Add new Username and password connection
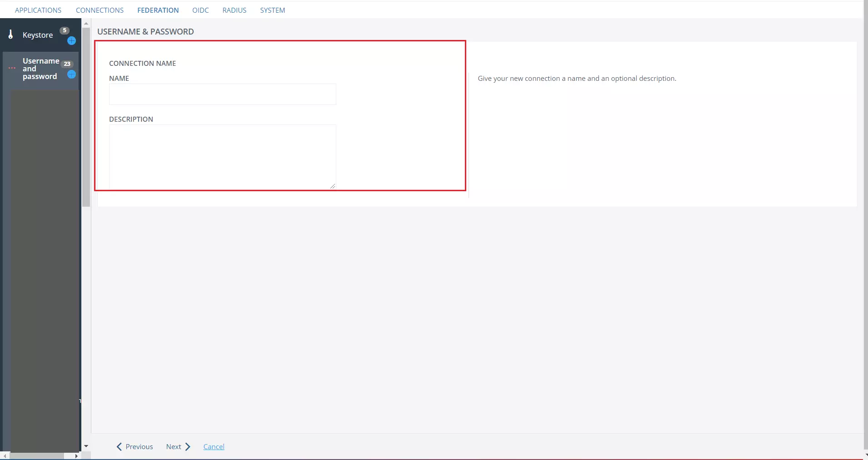868x460 pixels. pos(71,74)
